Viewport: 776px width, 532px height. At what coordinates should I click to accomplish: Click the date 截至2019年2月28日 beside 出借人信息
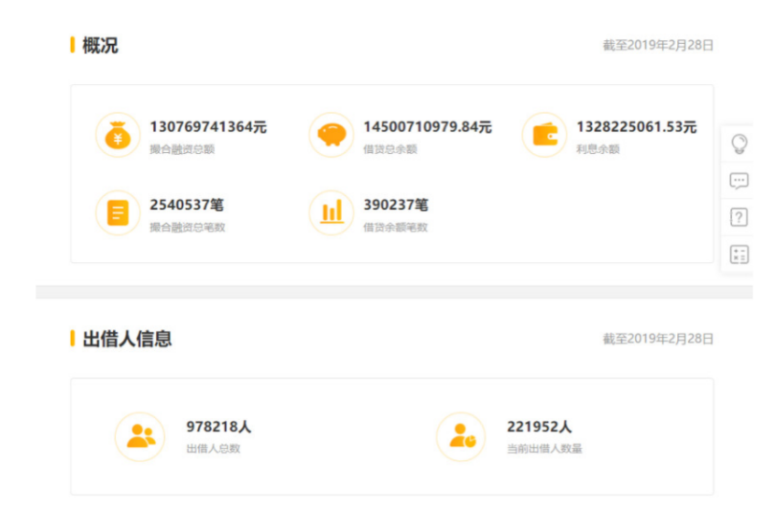coord(657,339)
